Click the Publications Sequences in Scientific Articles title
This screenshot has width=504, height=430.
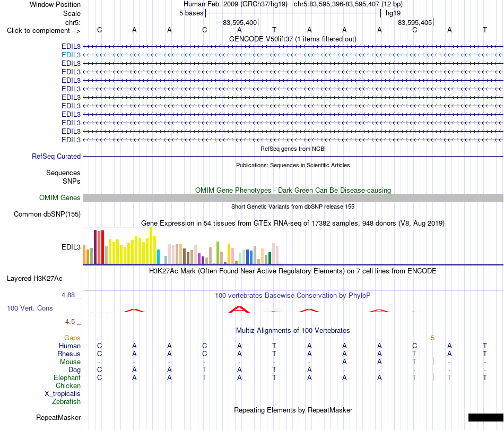[x=293, y=165]
